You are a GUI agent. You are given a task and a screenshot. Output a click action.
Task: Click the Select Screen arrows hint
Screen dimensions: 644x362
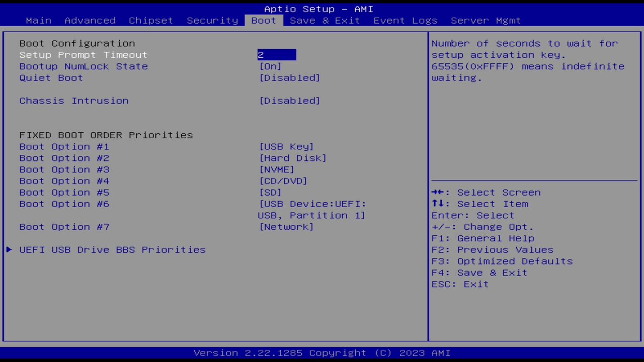pyautogui.click(x=486, y=193)
